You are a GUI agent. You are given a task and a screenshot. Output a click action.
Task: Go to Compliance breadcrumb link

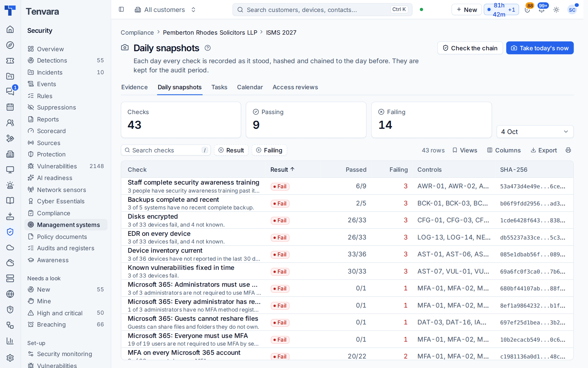tap(137, 33)
